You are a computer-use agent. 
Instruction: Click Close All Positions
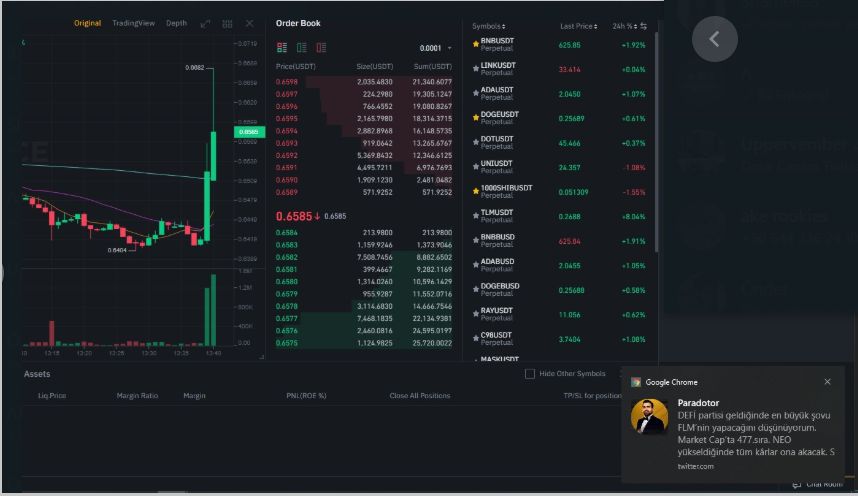coord(420,395)
